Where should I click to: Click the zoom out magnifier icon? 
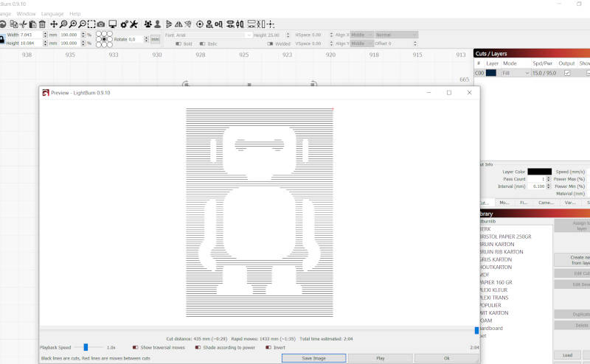coord(82,24)
